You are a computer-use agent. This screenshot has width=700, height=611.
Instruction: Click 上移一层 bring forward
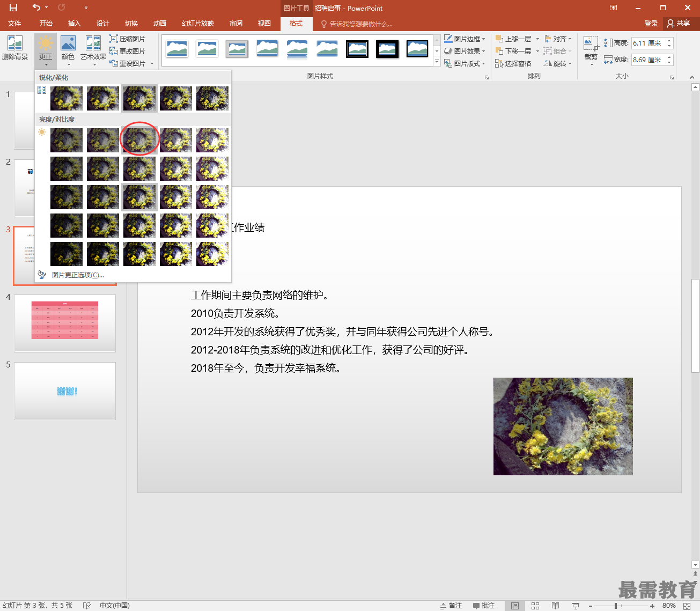[x=513, y=39]
